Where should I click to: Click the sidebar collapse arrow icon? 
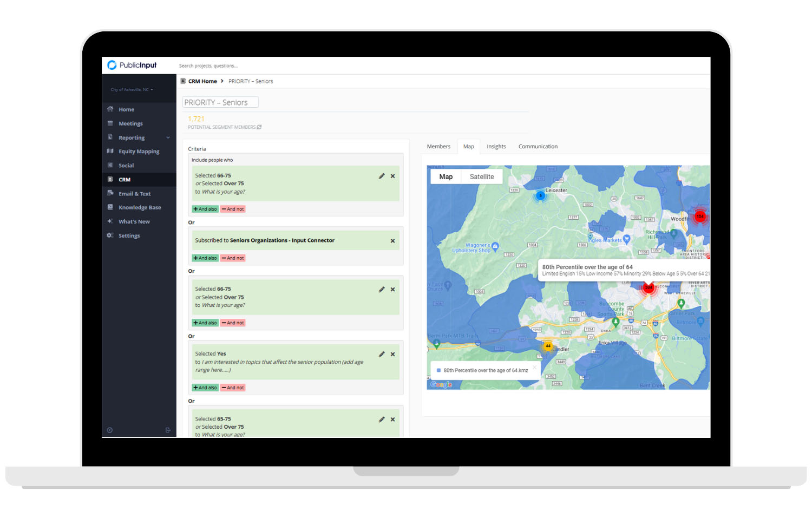tap(110, 430)
